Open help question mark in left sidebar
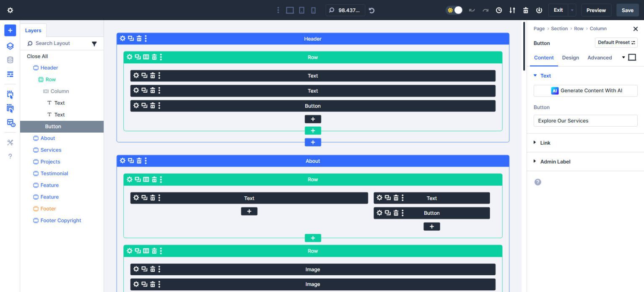The width and height of the screenshot is (644, 292). pos(10,156)
